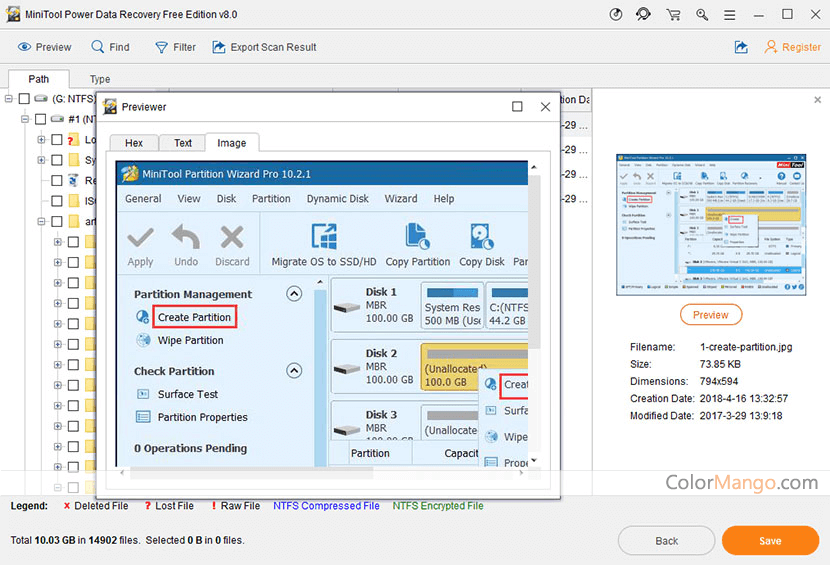Viewport: 830px width, 565px height.
Task: Open the shopping cart icon in title bar
Action: point(673,14)
